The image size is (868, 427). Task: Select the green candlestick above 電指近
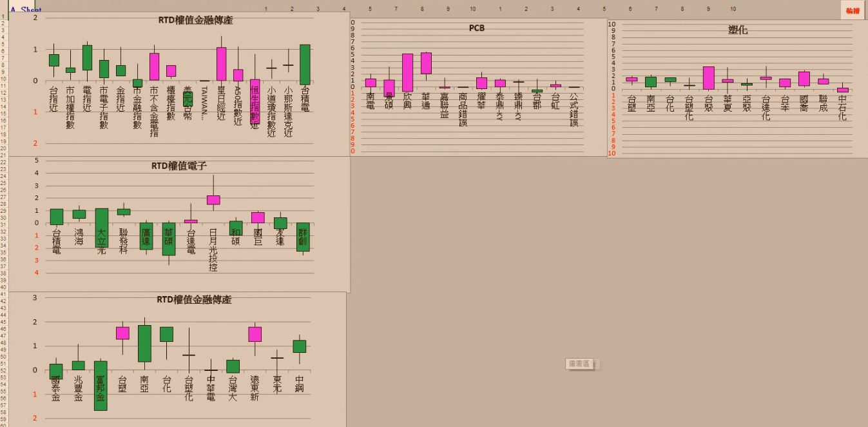[x=87, y=57]
